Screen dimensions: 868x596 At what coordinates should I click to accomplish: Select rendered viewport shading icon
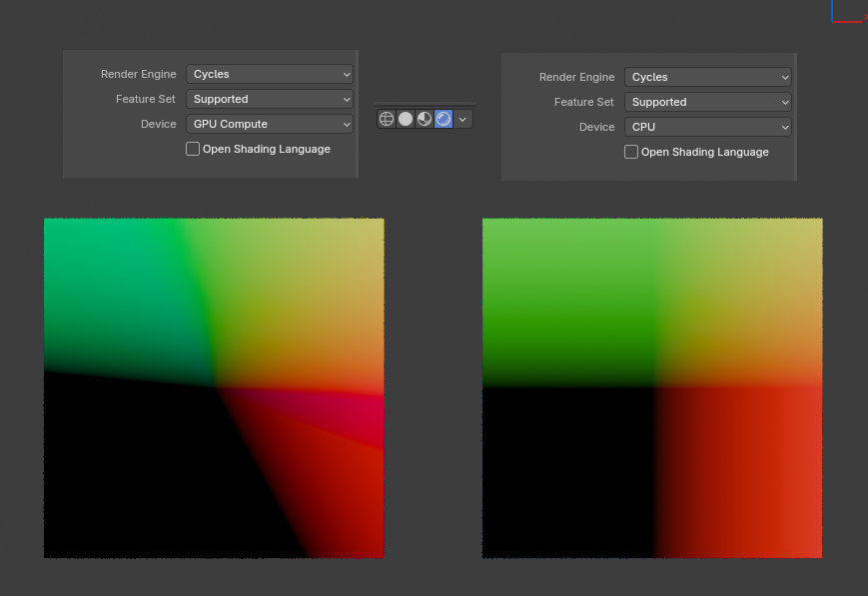click(443, 119)
